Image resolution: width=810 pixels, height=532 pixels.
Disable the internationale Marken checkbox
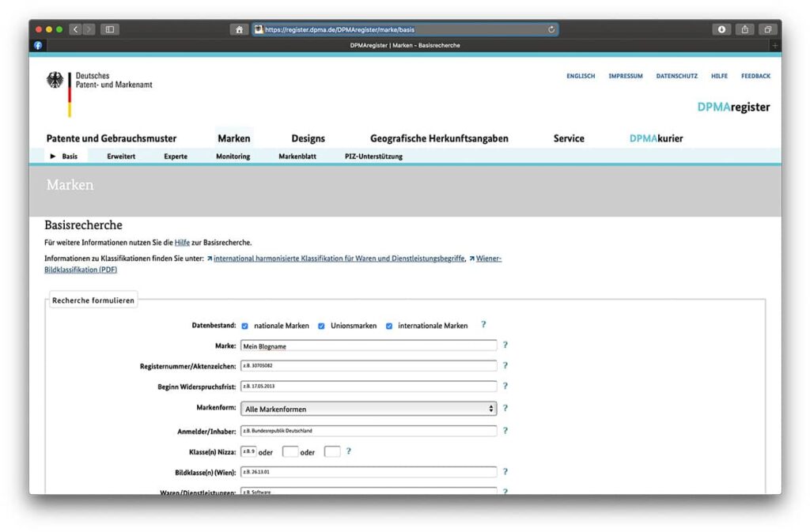[389, 326]
